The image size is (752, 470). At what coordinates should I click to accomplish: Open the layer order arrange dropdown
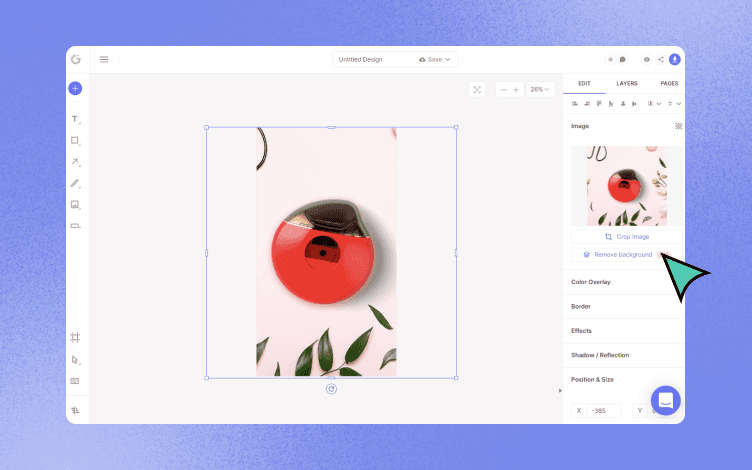click(x=674, y=104)
